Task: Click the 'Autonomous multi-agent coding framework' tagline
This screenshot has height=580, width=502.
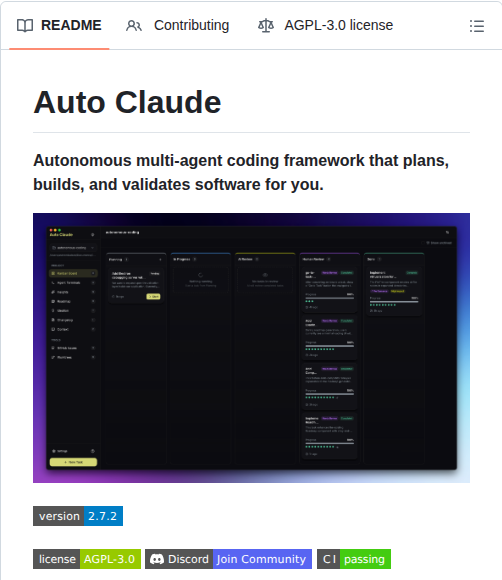Action: tap(241, 172)
